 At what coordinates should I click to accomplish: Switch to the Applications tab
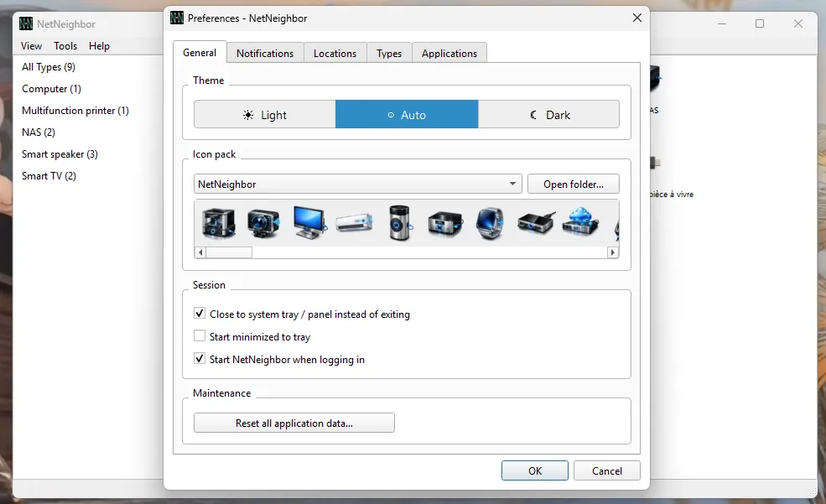[x=449, y=53]
